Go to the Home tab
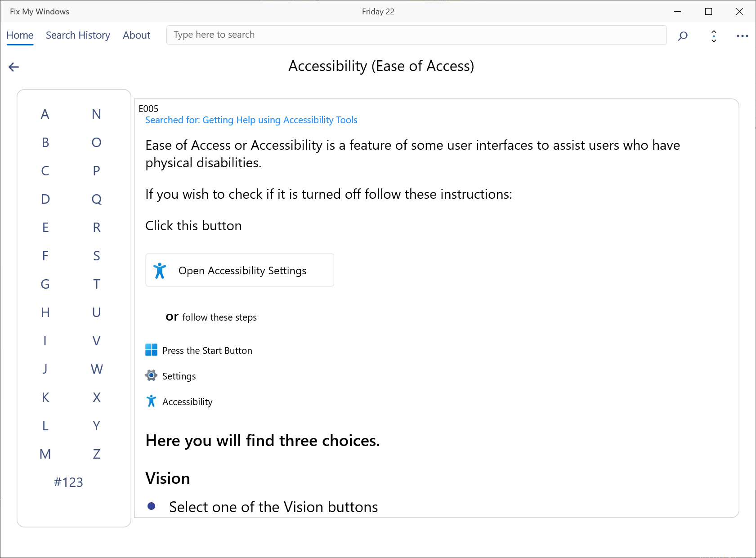Viewport: 756px width, 558px height. click(20, 35)
